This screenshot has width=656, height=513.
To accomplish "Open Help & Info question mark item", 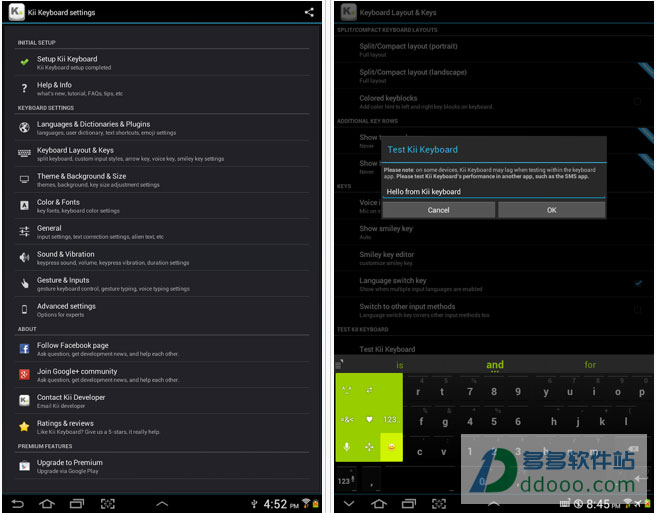I will (162, 88).
